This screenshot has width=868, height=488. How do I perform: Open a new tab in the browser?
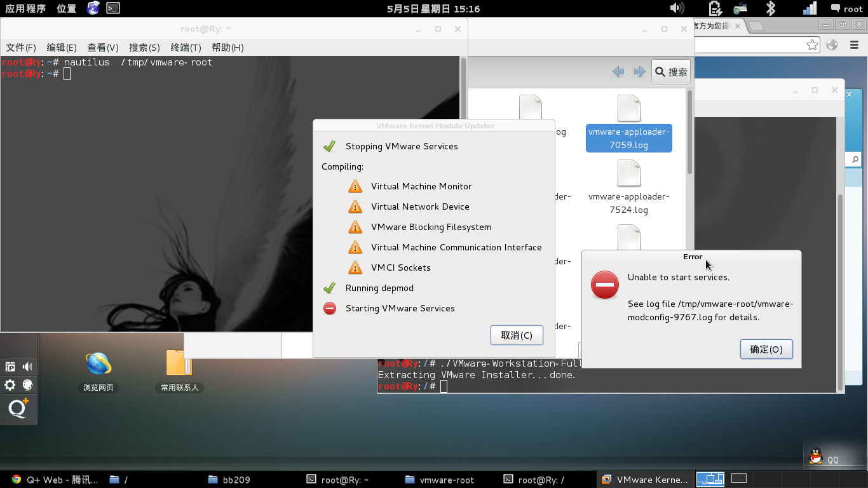pyautogui.click(x=756, y=26)
